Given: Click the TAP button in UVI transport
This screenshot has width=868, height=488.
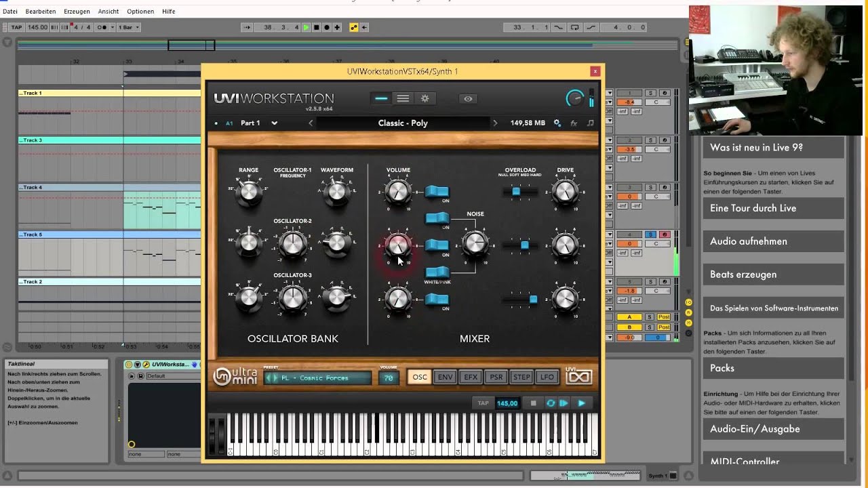Looking at the screenshot, I should [x=483, y=403].
